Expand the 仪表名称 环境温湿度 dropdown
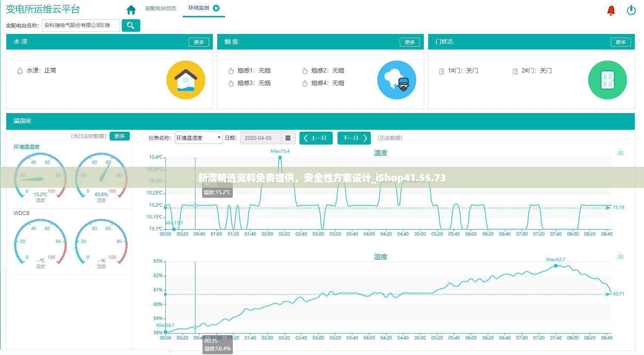The height and width of the screenshot is (355, 644). point(198,138)
